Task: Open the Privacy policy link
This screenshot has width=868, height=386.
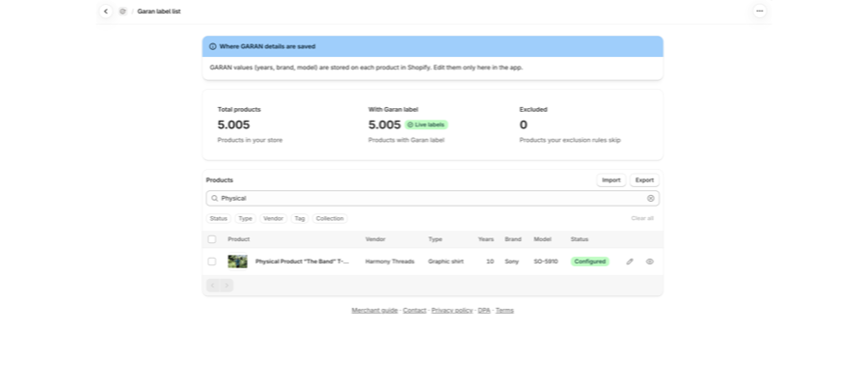Action: tap(452, 311)
